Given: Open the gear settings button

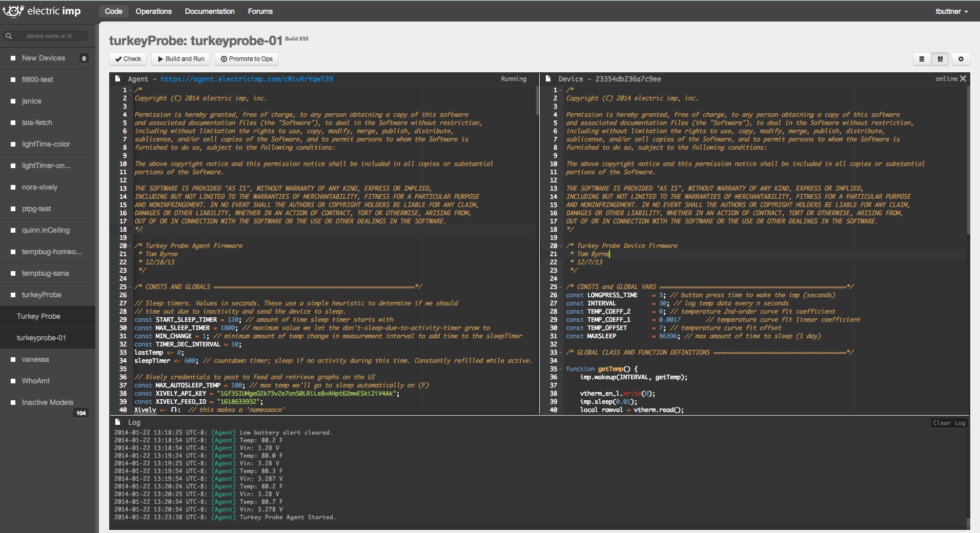Looking at the screenshot, I should tap(961, 59).
